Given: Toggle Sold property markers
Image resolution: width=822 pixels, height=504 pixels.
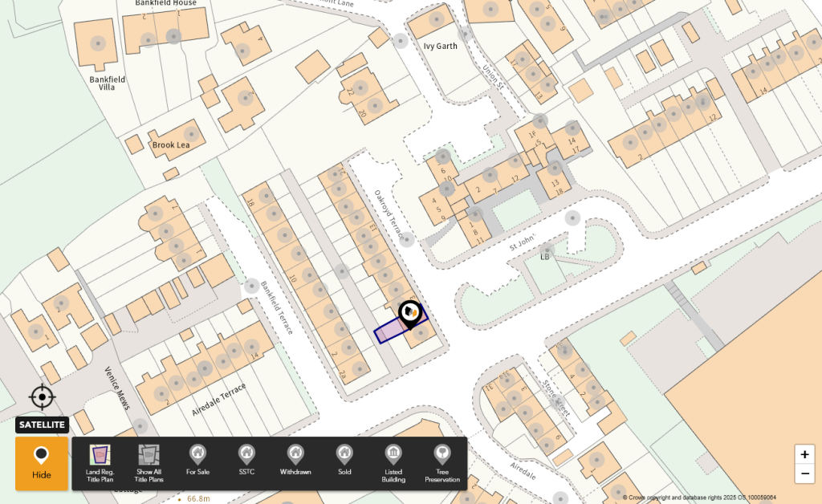Looking at the screenshot, I should click(x=344, y=461).
